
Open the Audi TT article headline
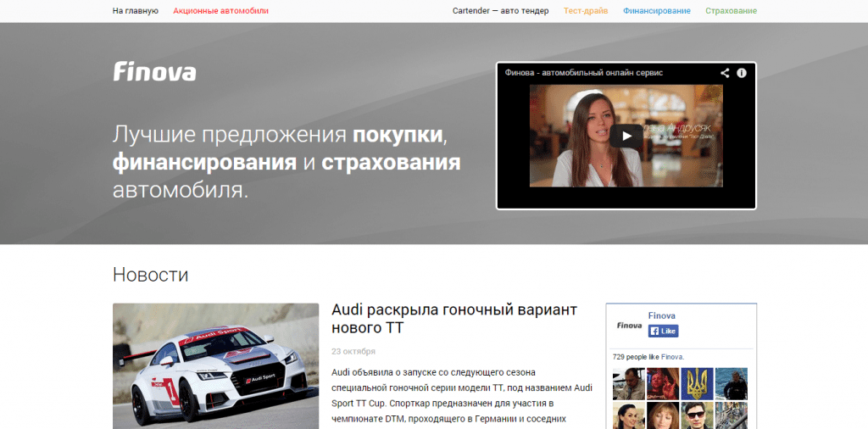(x=454, y=318)
